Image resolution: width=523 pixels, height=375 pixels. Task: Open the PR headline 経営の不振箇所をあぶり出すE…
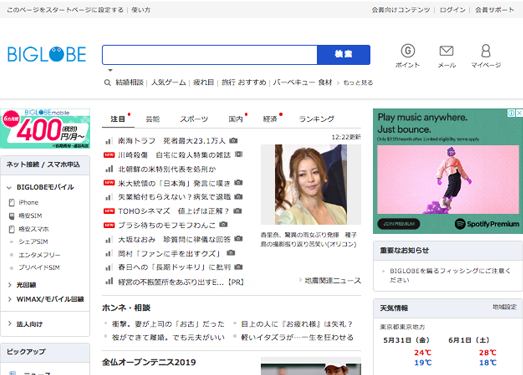coord(181,282)
